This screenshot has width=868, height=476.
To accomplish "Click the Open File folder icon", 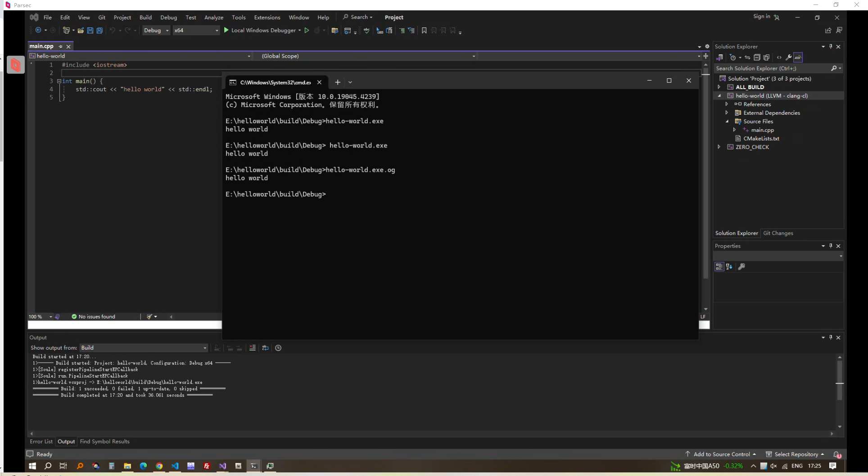I will click(x=81, y=30).
